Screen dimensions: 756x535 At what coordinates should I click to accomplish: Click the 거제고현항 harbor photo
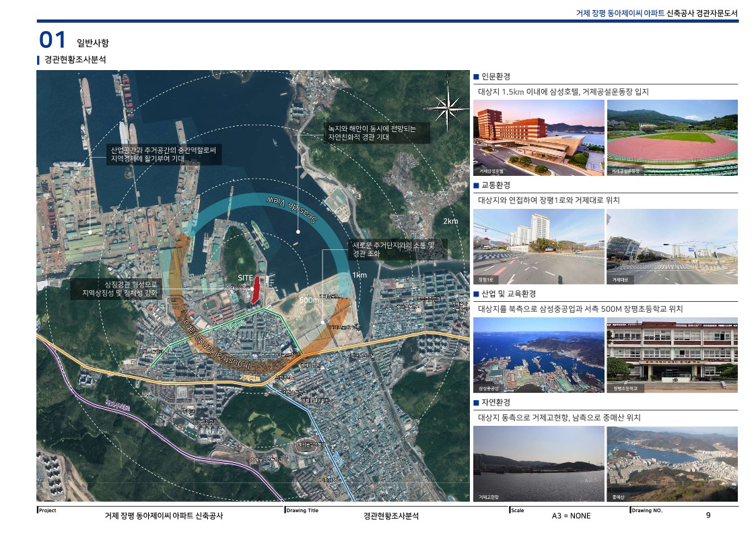[x=539, y=464]
